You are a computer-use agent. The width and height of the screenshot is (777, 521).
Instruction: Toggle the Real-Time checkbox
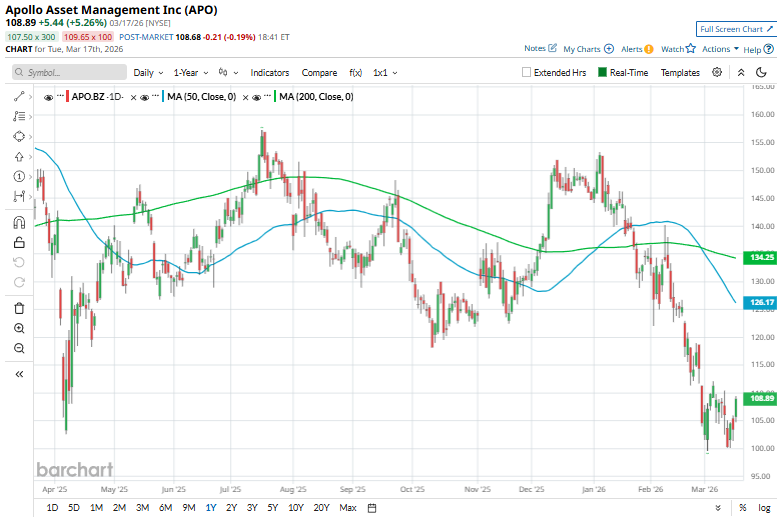(x=602, y=72)
